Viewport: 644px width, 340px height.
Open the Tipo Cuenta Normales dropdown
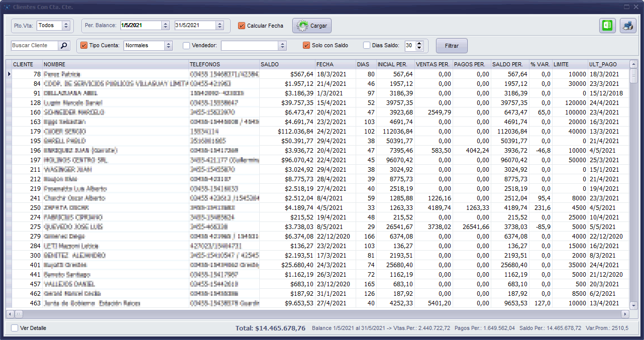[x=168, y=46]
